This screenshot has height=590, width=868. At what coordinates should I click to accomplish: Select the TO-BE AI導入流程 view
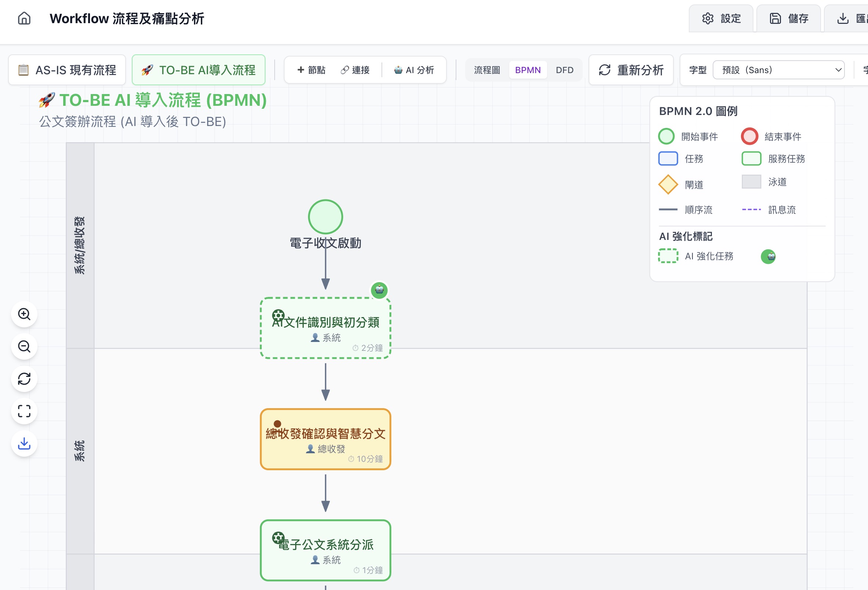coord(198,69)
